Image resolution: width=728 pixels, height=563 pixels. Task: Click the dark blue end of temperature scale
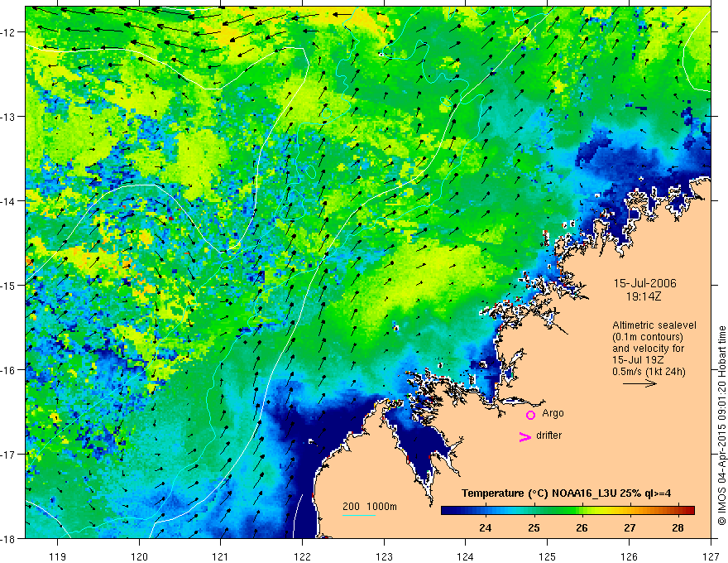coord(448,510)
